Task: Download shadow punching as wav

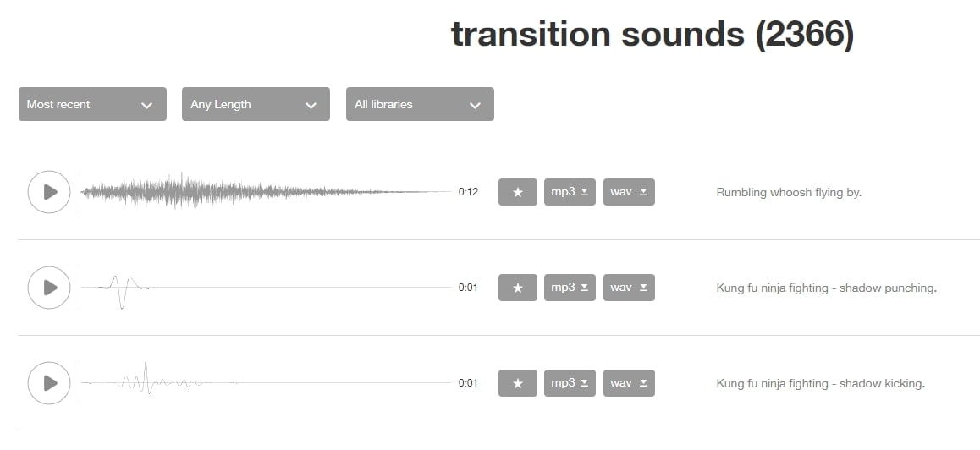Action: [629, 288]
